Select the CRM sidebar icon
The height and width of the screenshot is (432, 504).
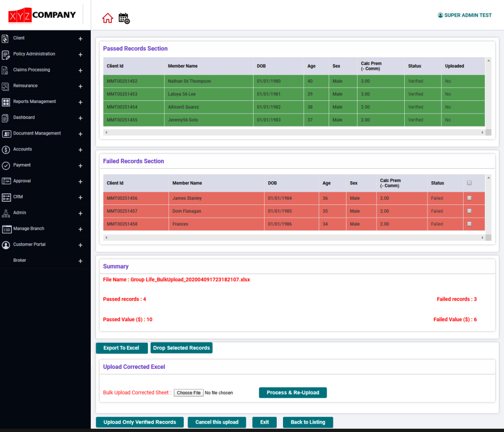point(6,197)
